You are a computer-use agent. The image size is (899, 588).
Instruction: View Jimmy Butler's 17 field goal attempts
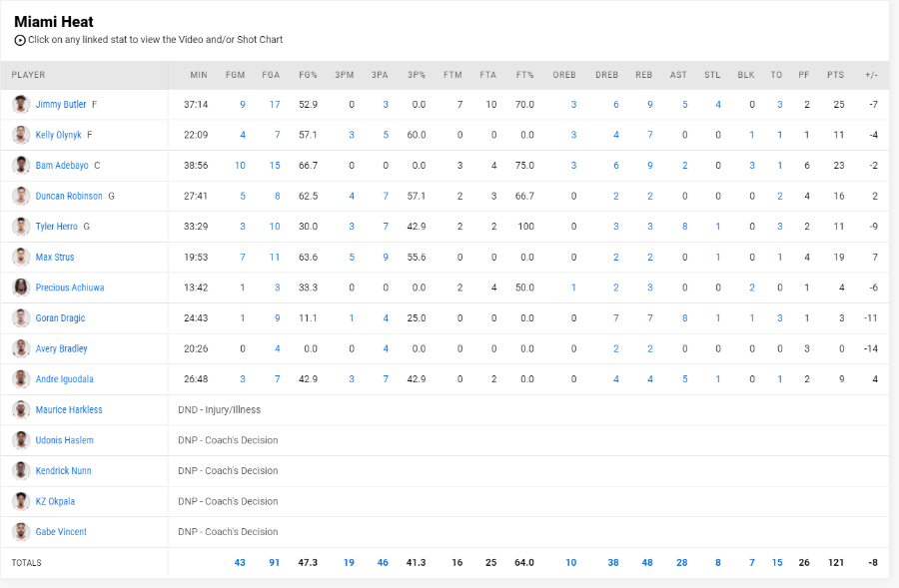(275, 104)
